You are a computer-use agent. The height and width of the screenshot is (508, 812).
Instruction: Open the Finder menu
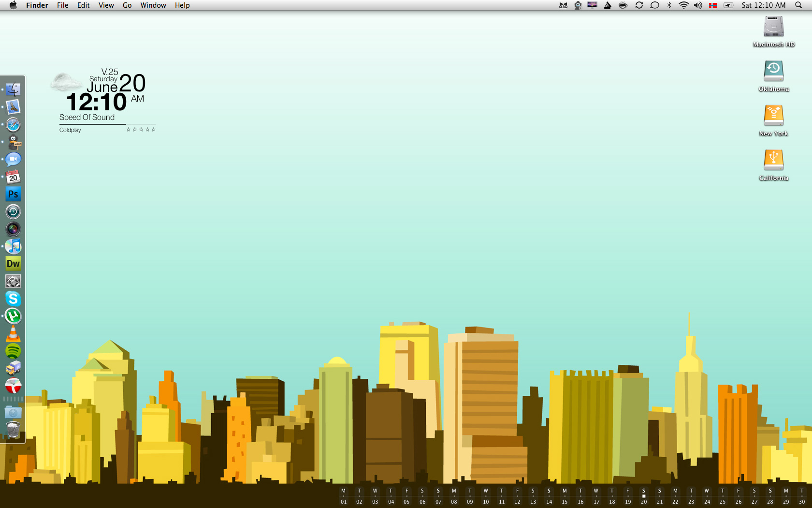(37, 5)
